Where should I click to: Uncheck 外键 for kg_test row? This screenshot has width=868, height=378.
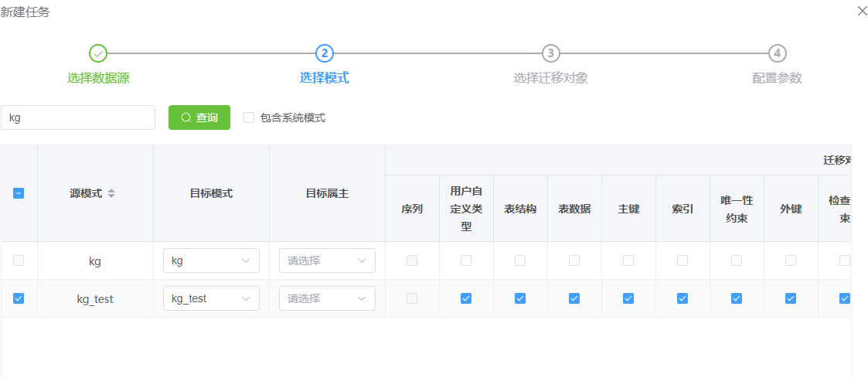click(791, 298)
